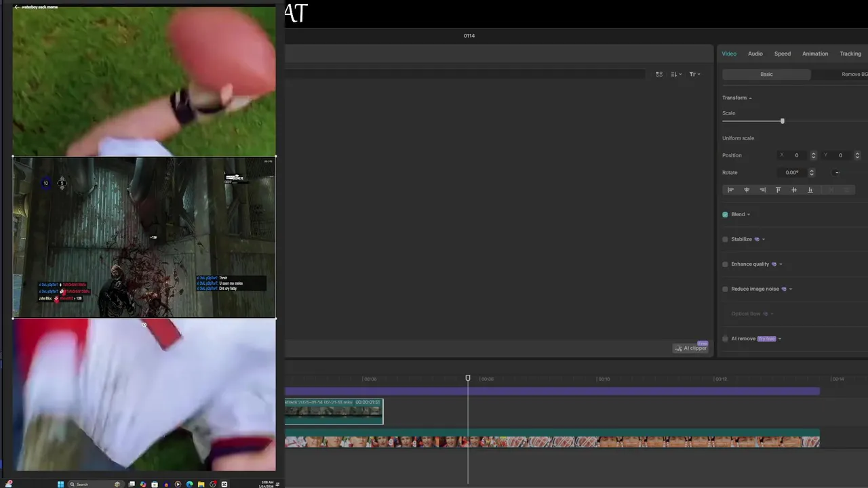Toggle the Blend checkbox

point(725,214)
